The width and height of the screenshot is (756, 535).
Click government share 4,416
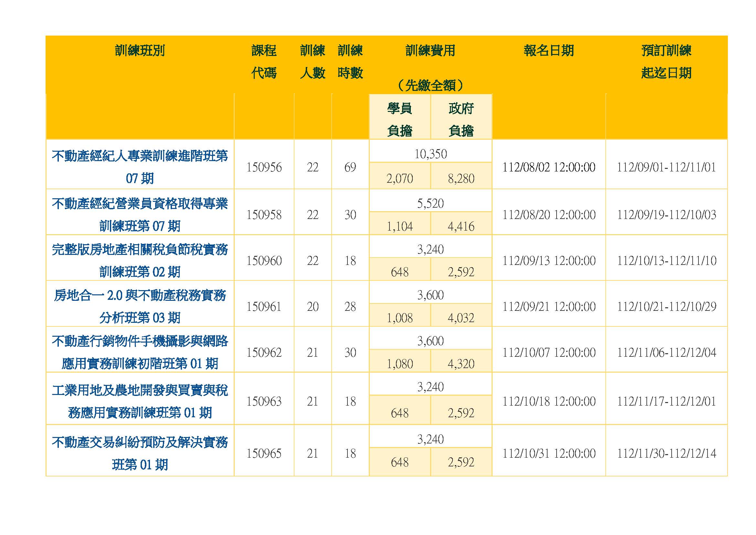pos(461,226)
